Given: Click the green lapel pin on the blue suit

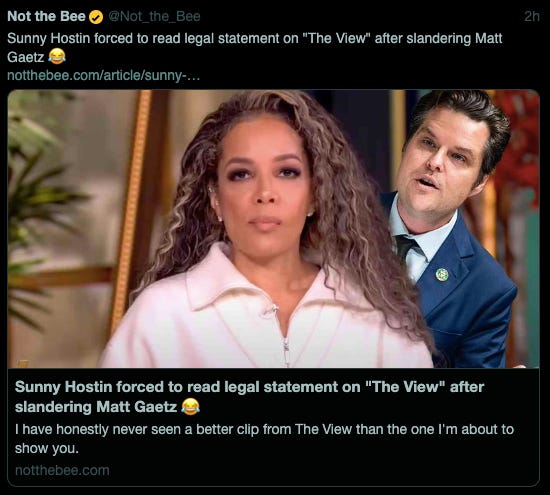Looking at the screenshot, I should click(442, 274).
